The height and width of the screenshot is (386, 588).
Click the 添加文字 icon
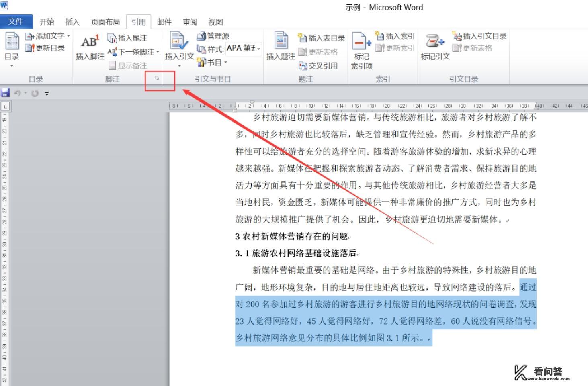pos(29,36)
